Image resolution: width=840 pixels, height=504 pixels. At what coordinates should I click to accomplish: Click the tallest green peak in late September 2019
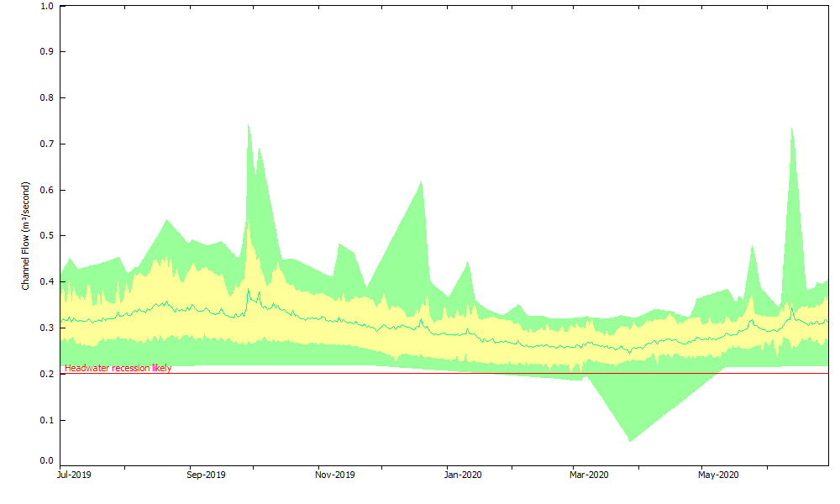click(x=249, y=123)
